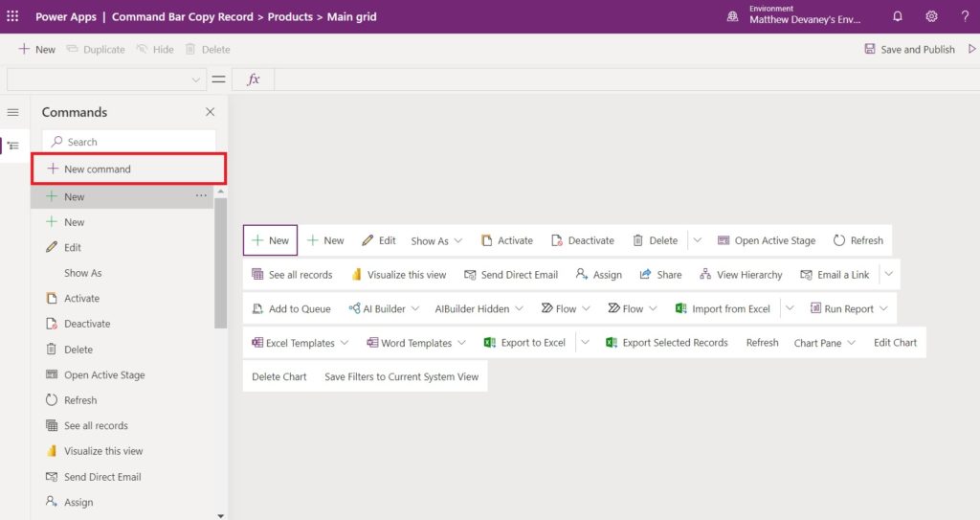Open the notifications bell icon
Screen dimensions: 980x520
[x=898, y=16]
